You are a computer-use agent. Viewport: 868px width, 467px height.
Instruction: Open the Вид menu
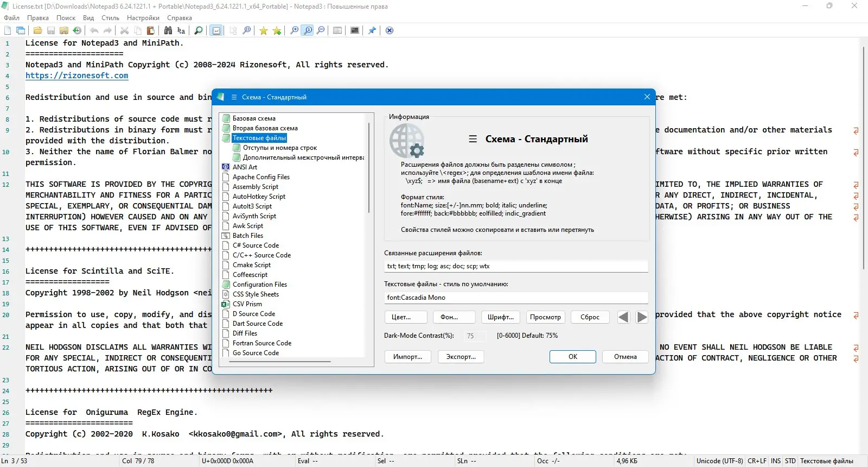pos(88,18)
